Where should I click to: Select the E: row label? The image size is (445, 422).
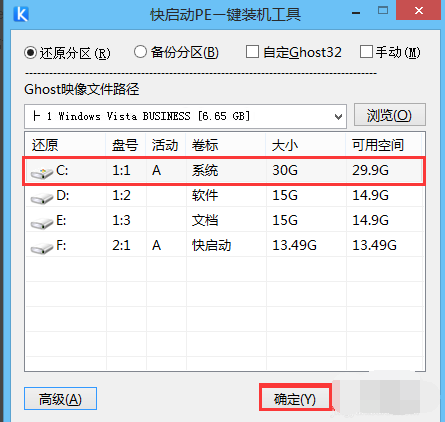(61, 220)
